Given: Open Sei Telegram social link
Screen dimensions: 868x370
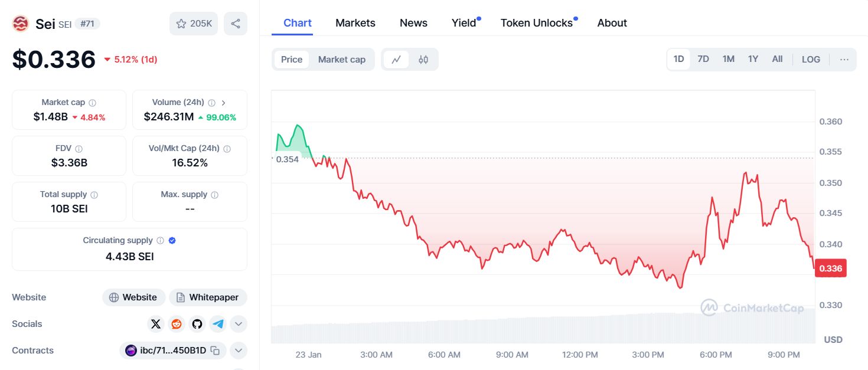Looking at the screenshot, I should (218, 324).
